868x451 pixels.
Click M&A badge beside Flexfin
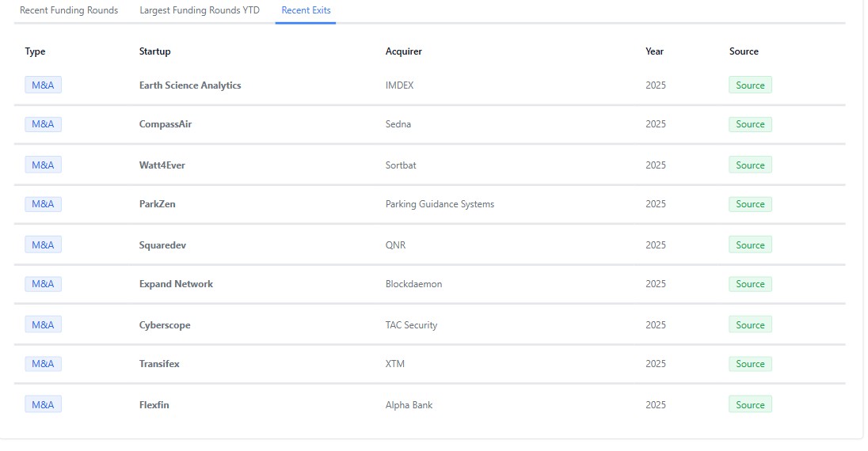(x=44, y=404)
